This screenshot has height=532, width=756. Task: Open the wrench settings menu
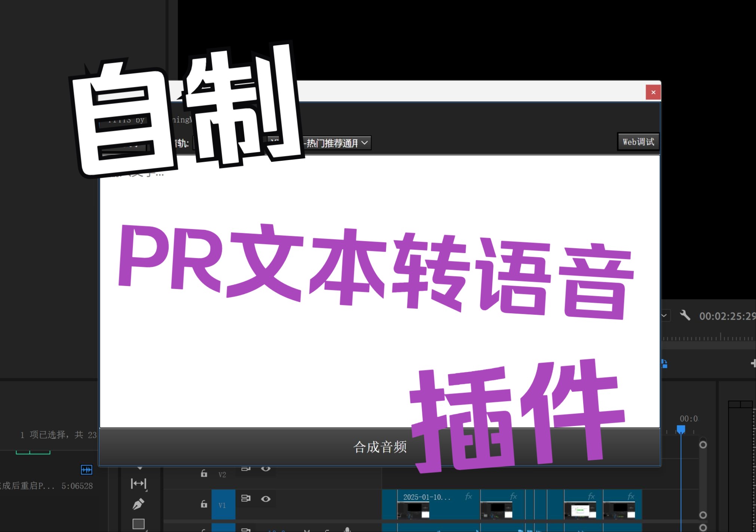pos(685,315)
